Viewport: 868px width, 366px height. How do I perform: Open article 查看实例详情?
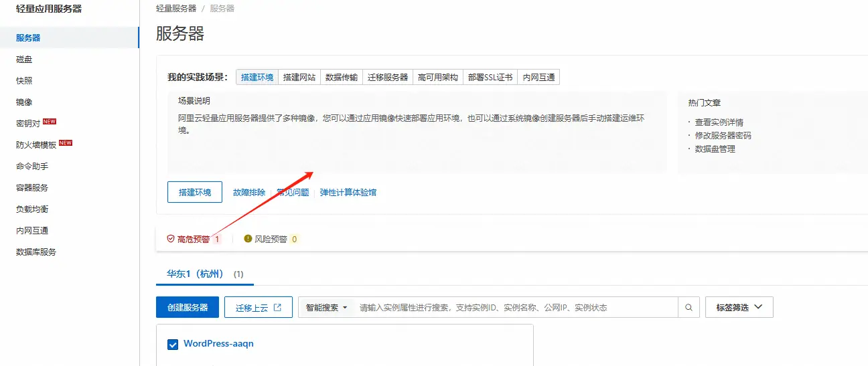[x=719, y=122]
